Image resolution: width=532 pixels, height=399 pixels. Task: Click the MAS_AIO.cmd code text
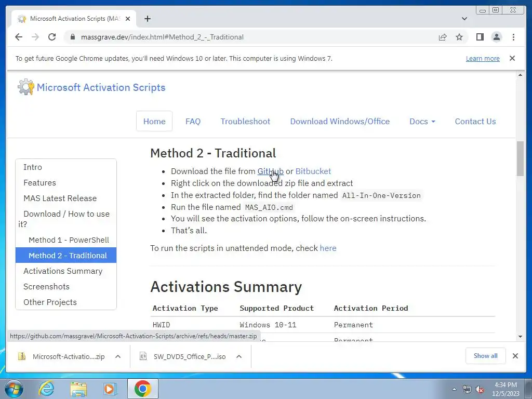(x=269, y=207)
